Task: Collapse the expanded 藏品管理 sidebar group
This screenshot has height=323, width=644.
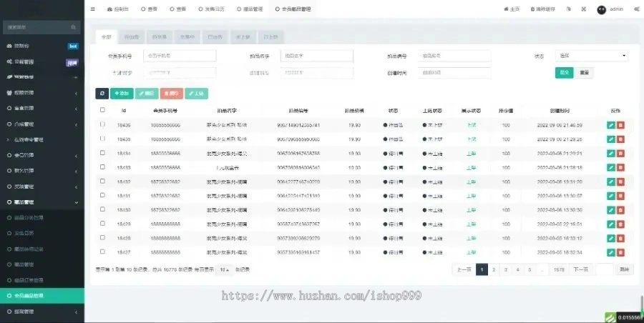Action: coord(42,202)
